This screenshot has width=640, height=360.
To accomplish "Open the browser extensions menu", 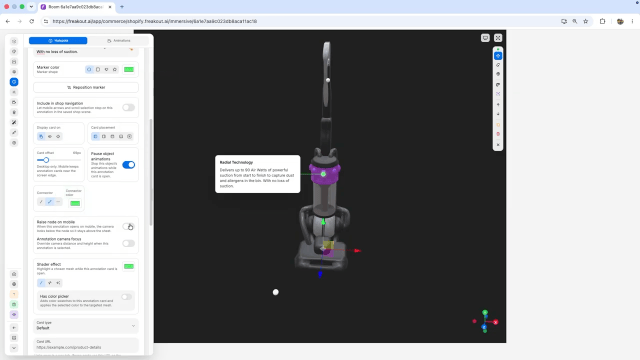I will click(x=602, y=21).
